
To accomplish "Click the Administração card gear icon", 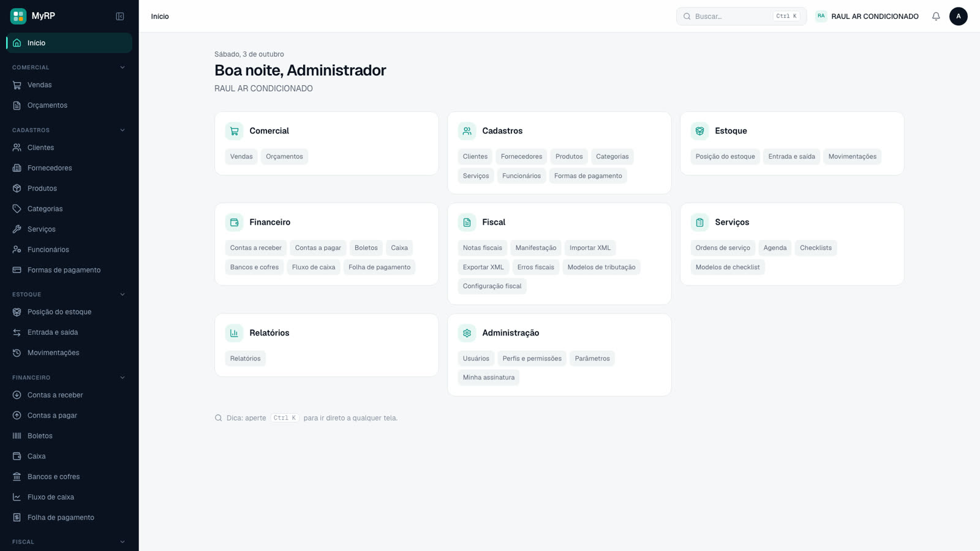I will (467, 333).
